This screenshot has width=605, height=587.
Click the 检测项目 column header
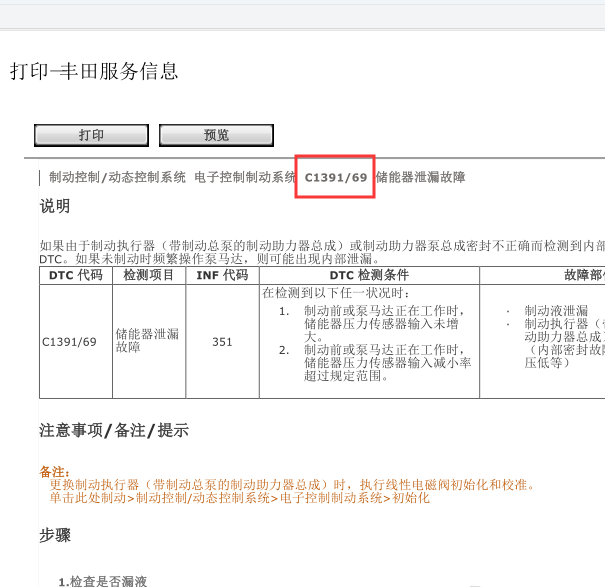(149, 275)
